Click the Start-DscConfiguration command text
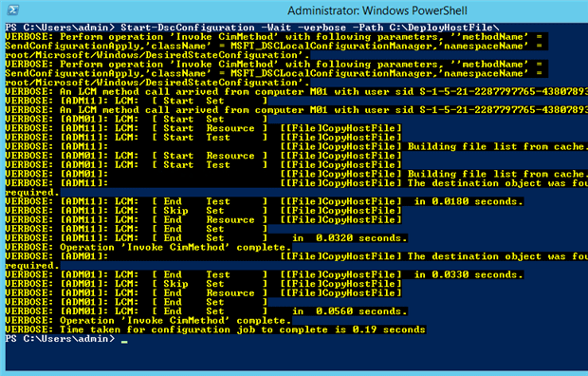Image resolution: width=588 pixels, height=376 pixels. pyautogui.click(x=188, y=28)
